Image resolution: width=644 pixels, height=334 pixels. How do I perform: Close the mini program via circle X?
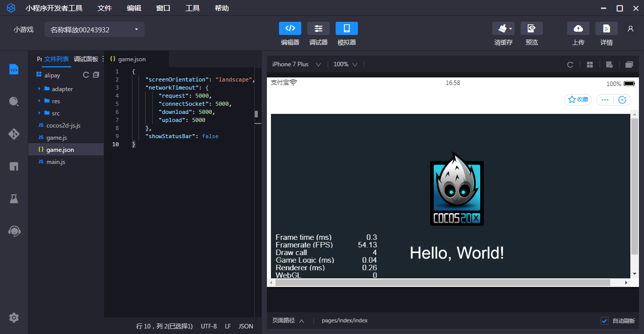point(622,100)
